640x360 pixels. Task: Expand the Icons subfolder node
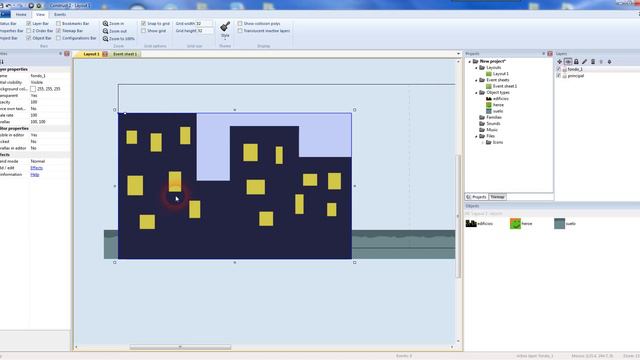point(482,142)
